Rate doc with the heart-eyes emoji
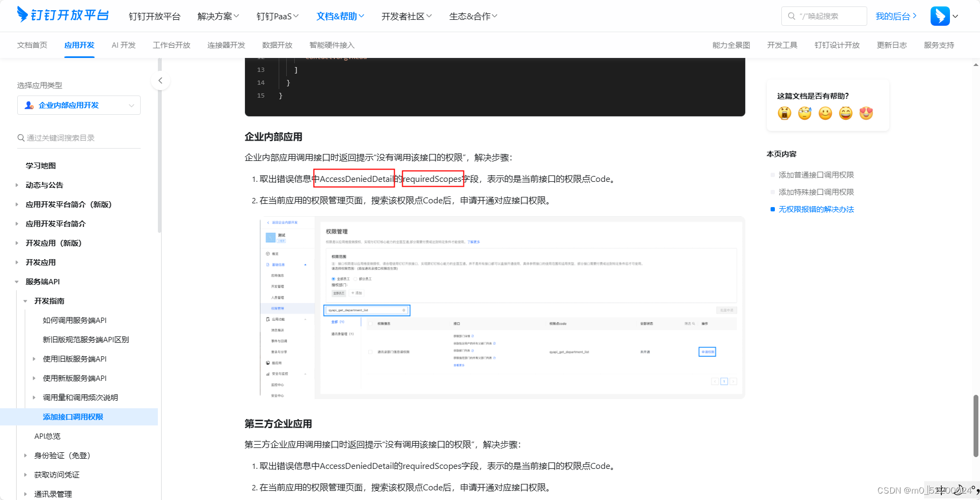 (x=866, y=113)
